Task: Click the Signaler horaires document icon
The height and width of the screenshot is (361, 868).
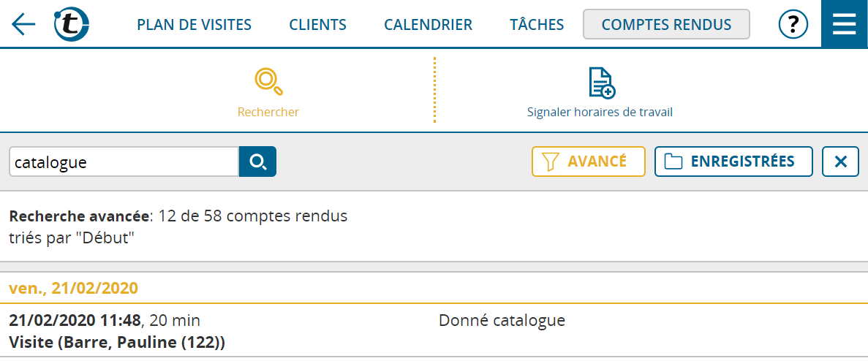Action: 601,83
